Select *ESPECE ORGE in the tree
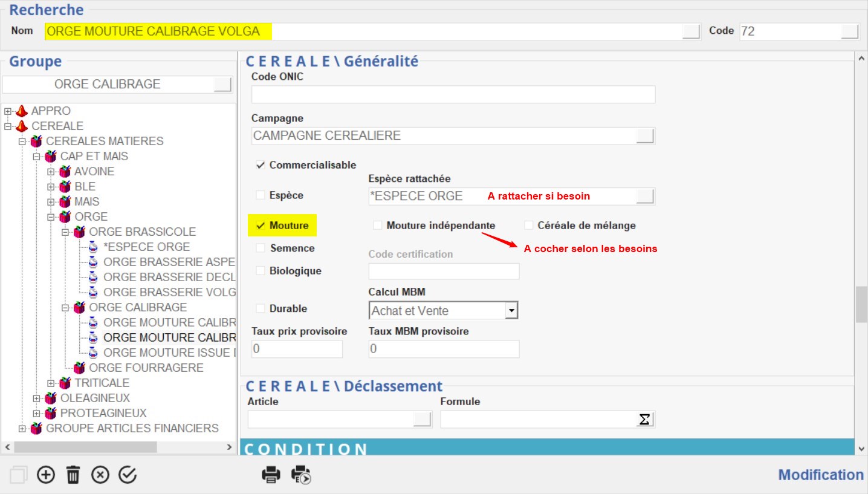The width and height of the screenshot is (868, 494). click(x=146, y=247)
